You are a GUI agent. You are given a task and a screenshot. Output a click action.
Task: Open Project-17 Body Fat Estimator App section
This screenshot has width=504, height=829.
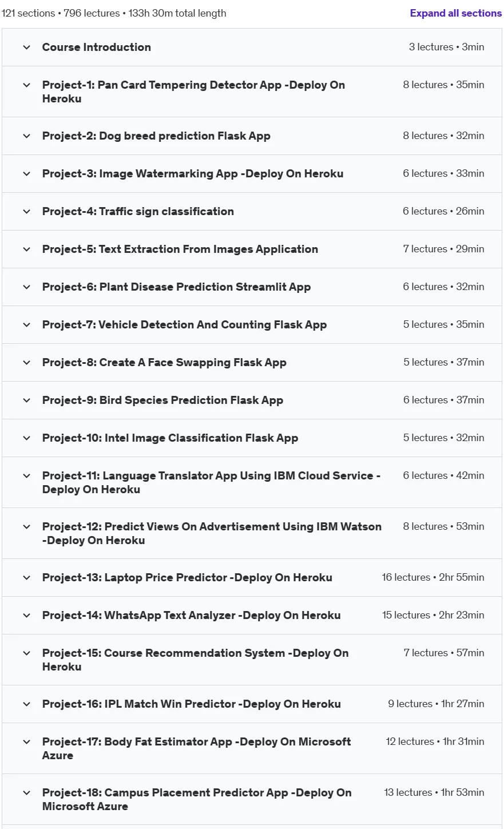252,748
